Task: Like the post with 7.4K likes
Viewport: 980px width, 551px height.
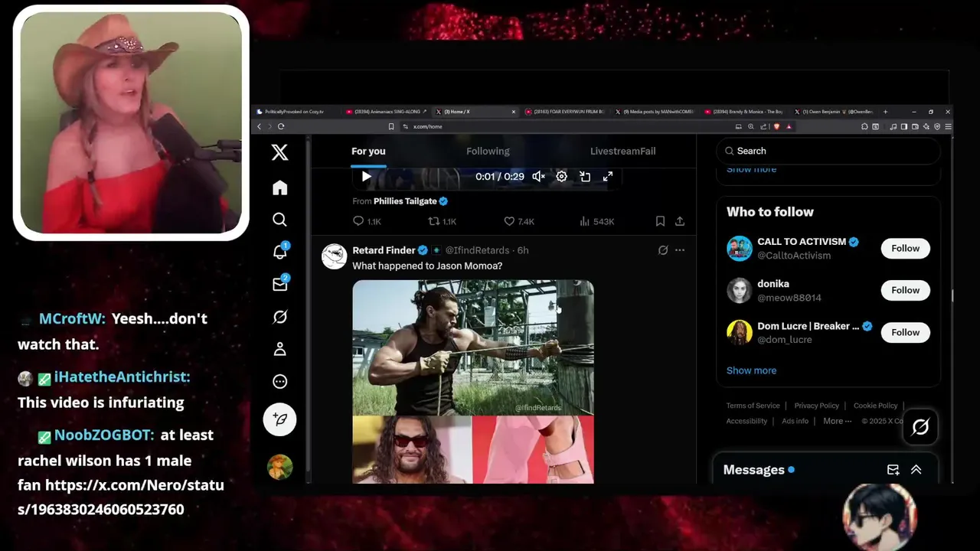Action: pyautogui.click(x=518, y=221)
